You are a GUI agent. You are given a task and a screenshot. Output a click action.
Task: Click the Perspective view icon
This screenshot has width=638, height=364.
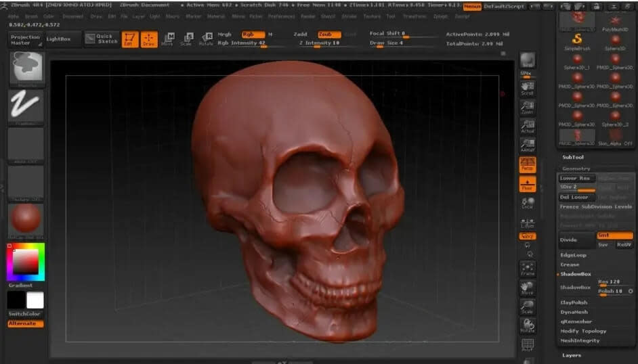point(527,164)
